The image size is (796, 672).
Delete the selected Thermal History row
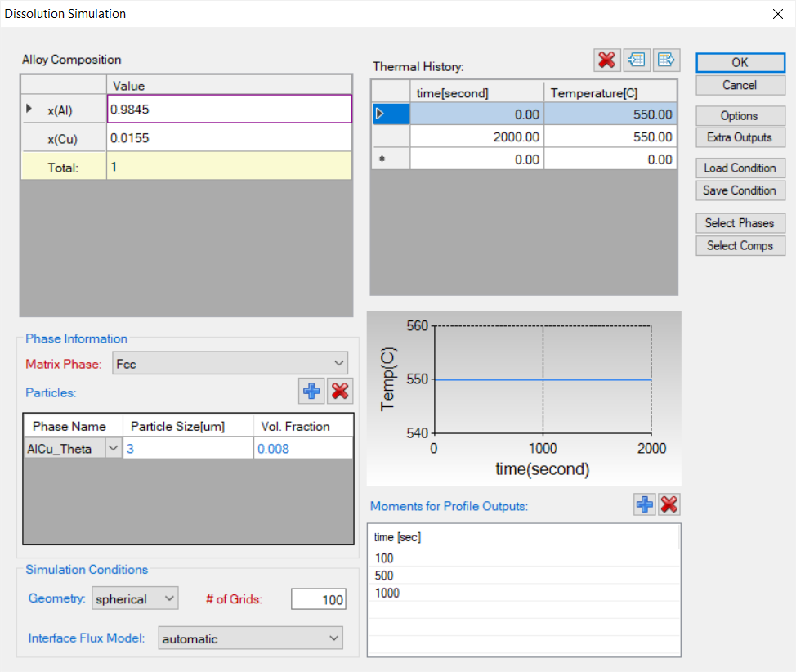(606, 60)
